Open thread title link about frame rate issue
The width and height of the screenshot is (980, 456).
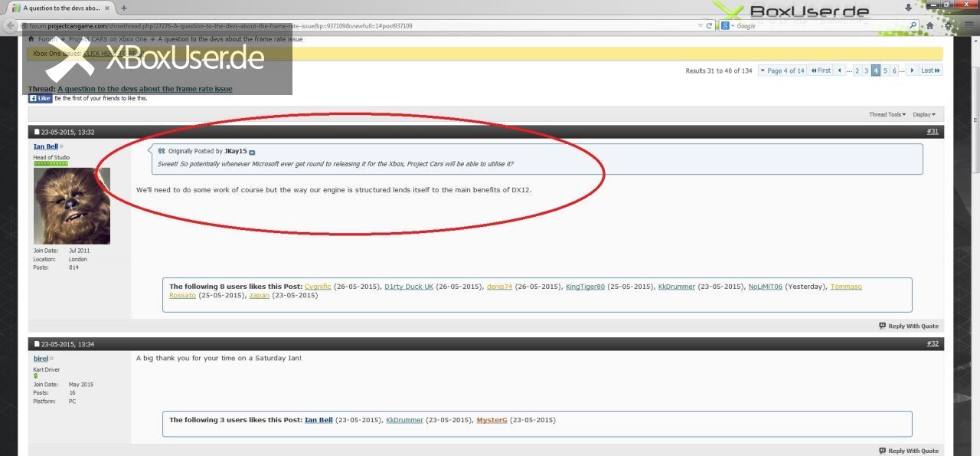(x=145, y=89)
